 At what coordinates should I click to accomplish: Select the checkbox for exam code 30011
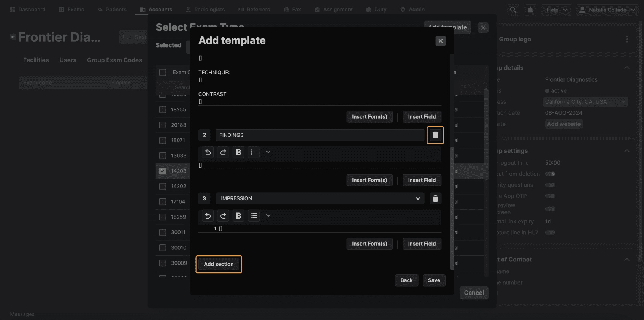pos(163,232)
